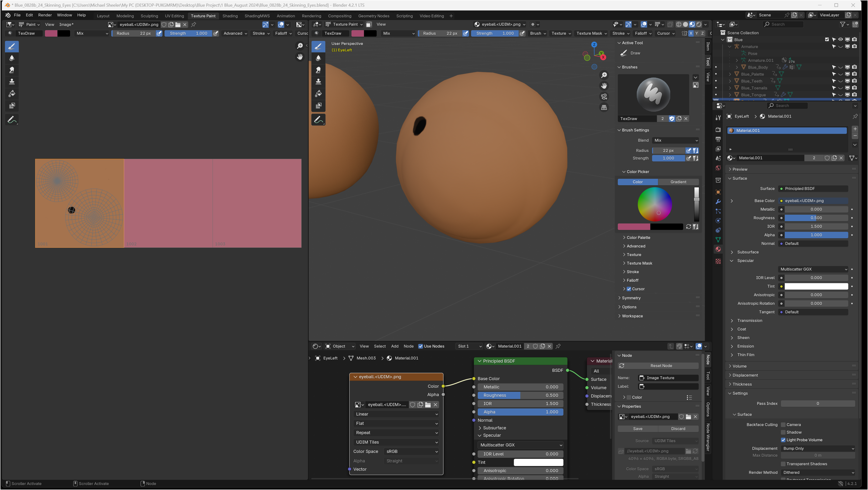
Task: Switch to the Shading workspace tab
Action: [230, 16]
